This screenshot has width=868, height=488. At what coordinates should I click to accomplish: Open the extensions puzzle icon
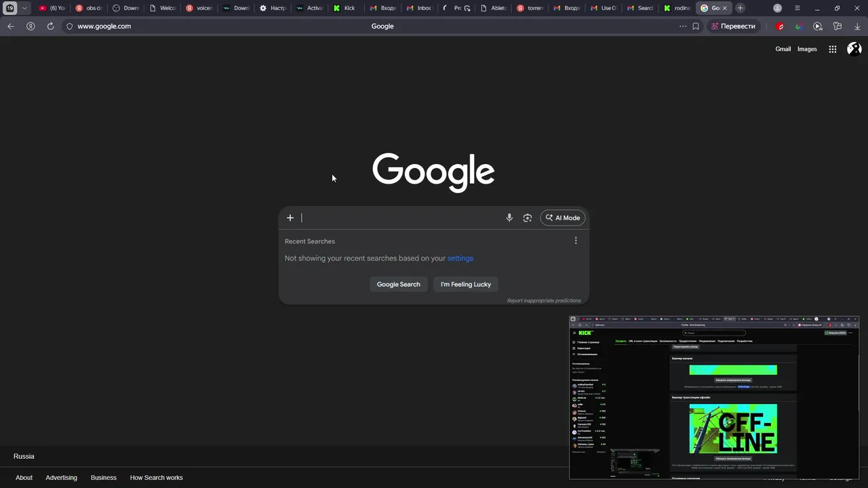(837, 26)
